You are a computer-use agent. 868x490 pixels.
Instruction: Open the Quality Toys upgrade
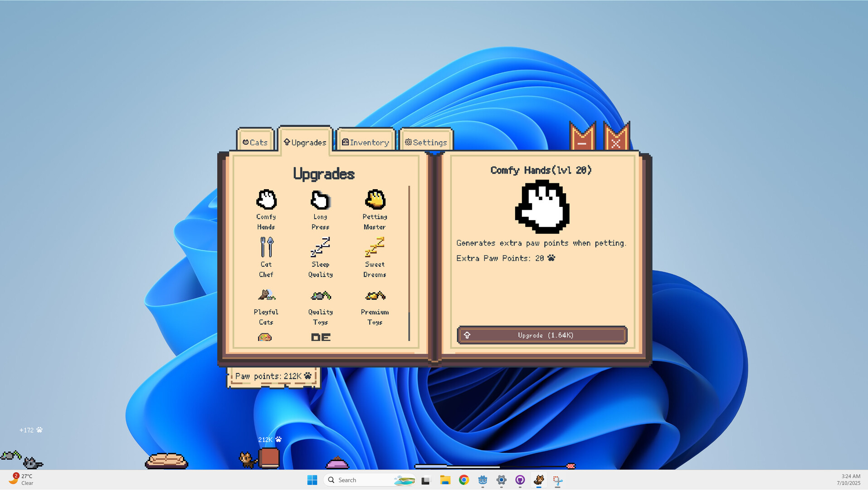[x=320, y=305]
